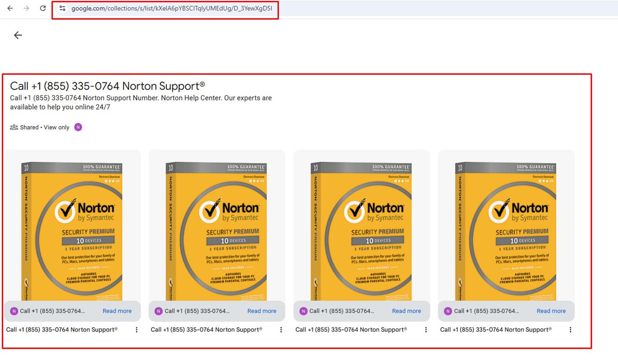Screen dimensions: 618x364
Task: Click Read more on the fourth card
Action: [x=551, y=311]
